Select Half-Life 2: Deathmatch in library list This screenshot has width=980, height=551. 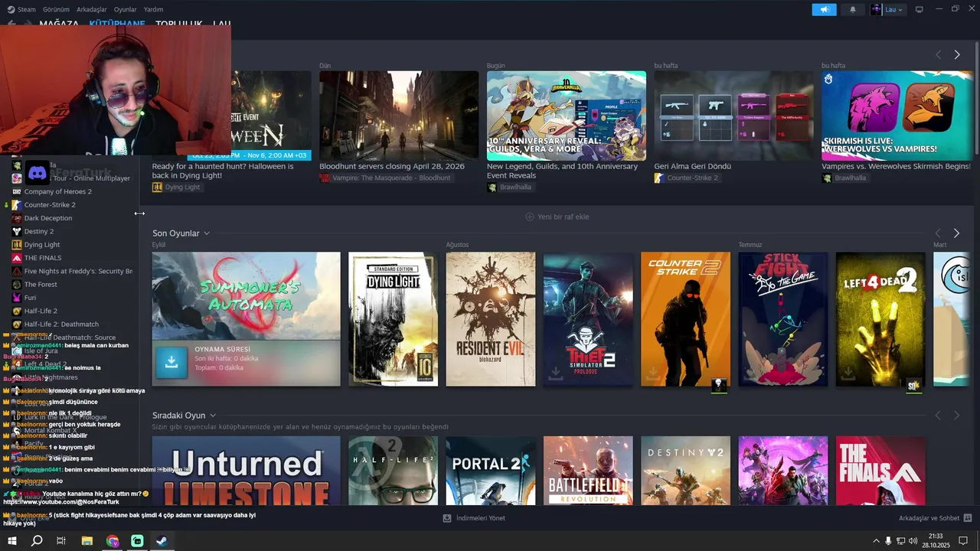pyautogui.click(x=61, y=324)
